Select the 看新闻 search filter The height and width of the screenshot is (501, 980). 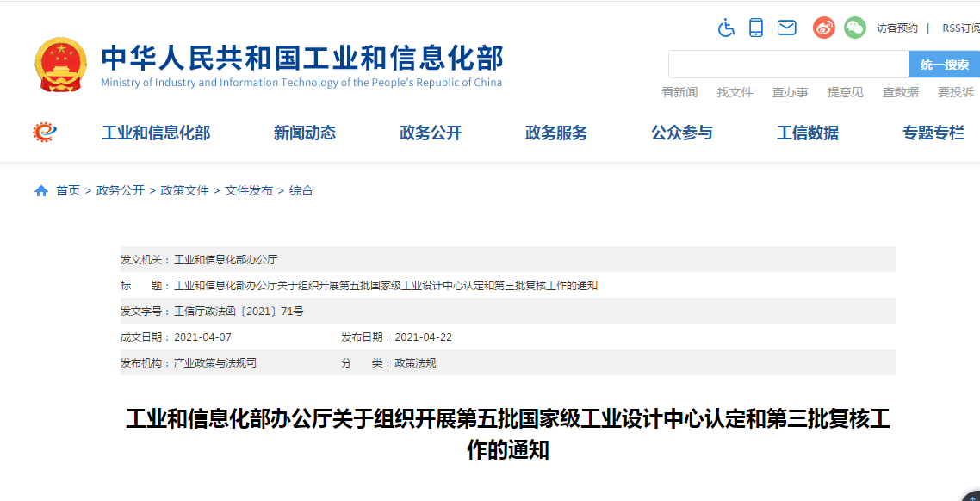[679, 92]
